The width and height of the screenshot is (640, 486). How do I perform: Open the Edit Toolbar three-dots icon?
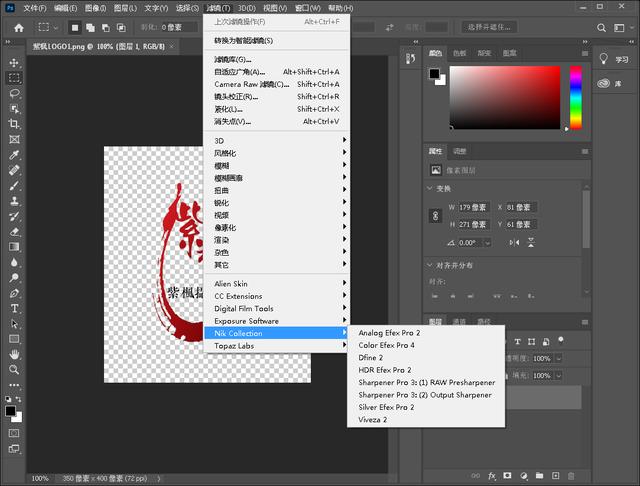[14, 385]
